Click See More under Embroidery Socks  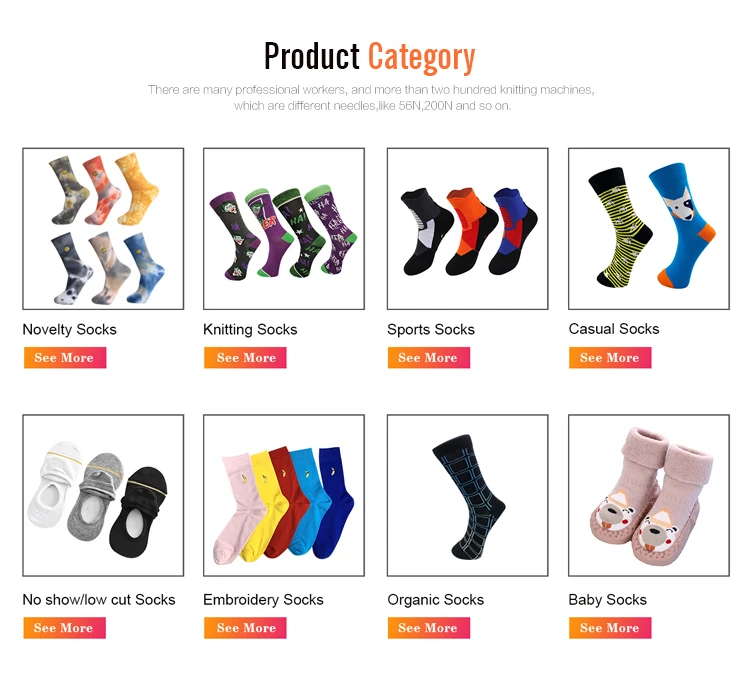pyautogui.click(x=245, y=628)
